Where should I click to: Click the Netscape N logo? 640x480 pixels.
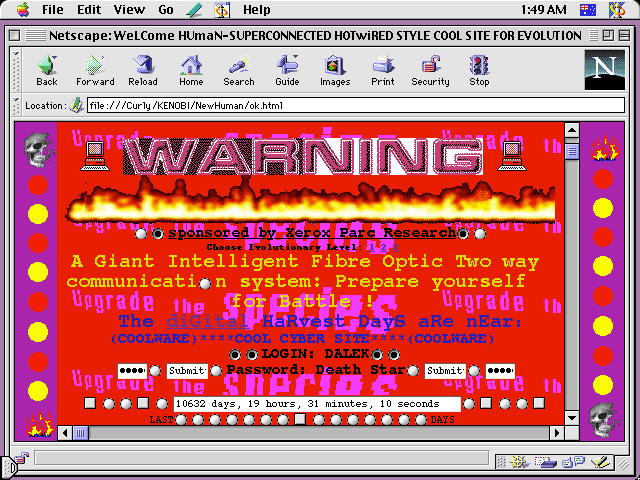[604, 70]
